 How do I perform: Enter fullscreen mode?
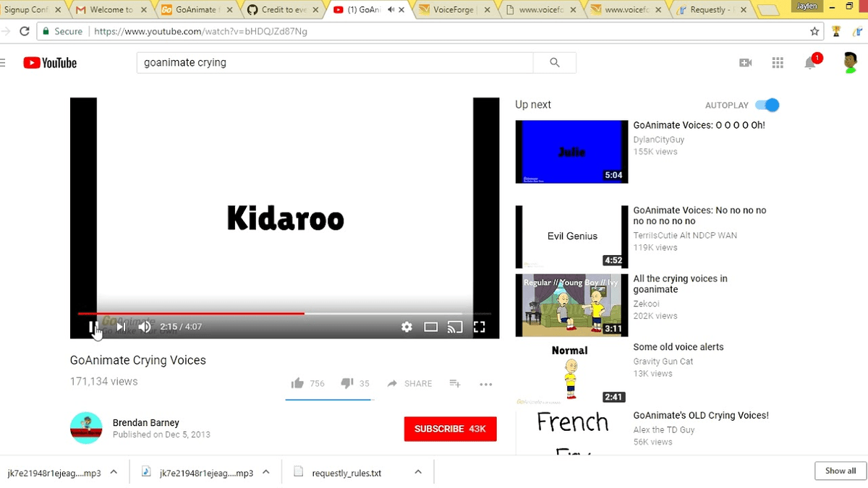click(479, 327)
